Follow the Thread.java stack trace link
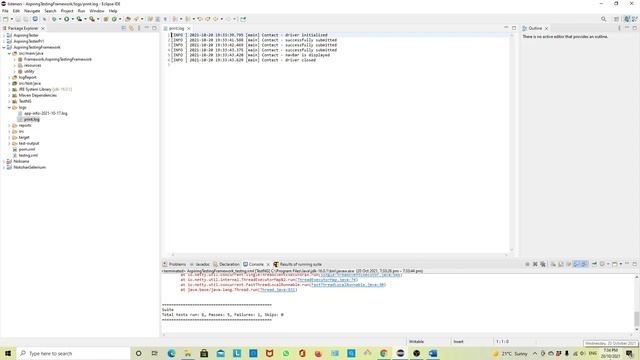 278,290
